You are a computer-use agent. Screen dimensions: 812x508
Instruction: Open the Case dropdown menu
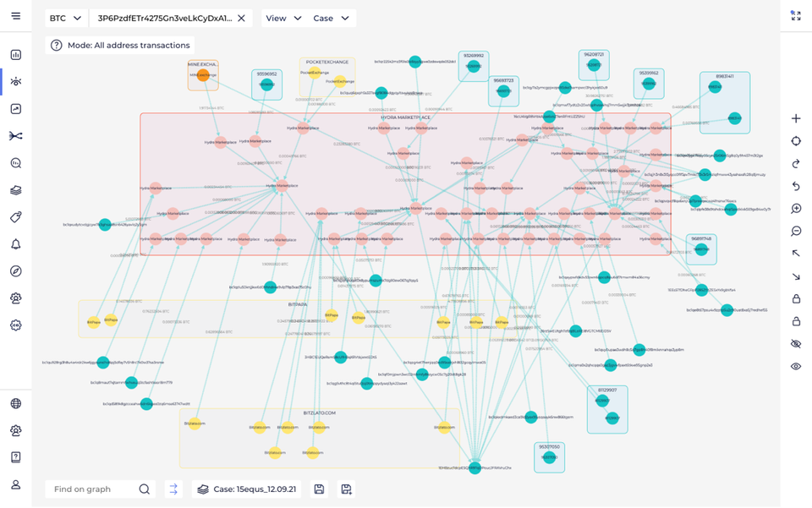pos(331,18)
